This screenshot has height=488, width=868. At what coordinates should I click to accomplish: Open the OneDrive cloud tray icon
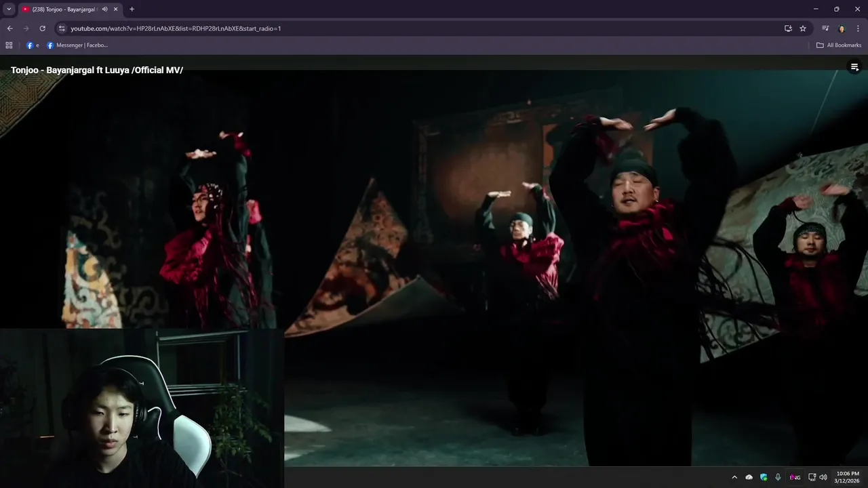[x=749, y=477]
